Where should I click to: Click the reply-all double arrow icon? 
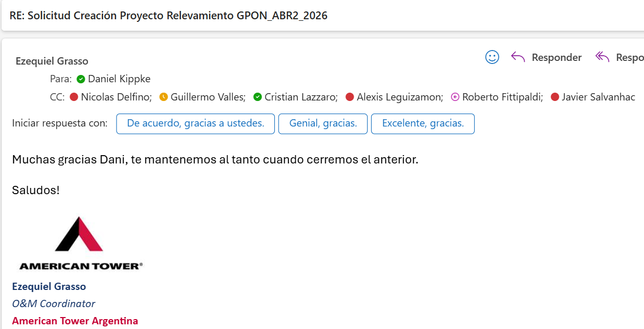(x=602, y=57)
